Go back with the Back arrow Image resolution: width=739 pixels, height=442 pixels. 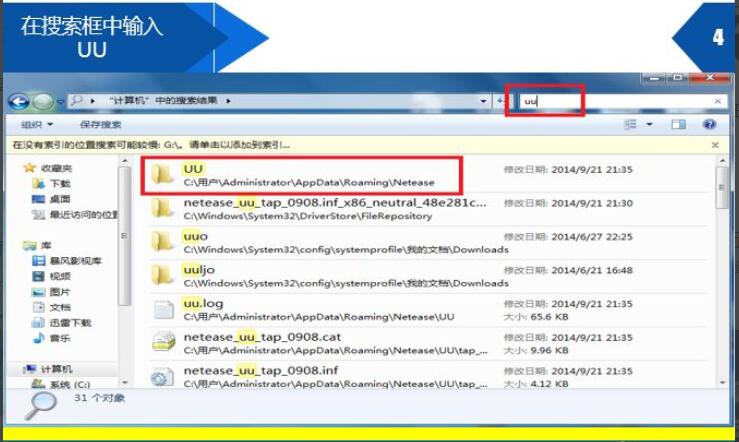(19, 101)
